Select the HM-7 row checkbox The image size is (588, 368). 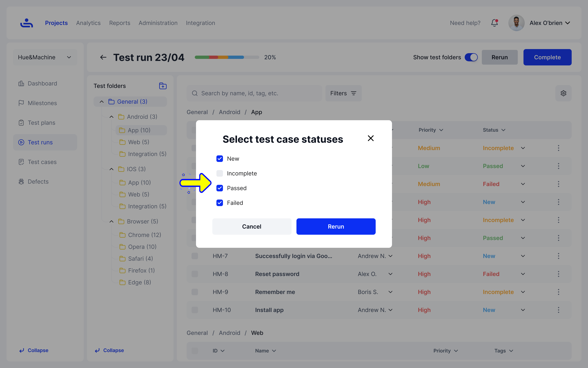pyautogui.click(x=195, y=256)
